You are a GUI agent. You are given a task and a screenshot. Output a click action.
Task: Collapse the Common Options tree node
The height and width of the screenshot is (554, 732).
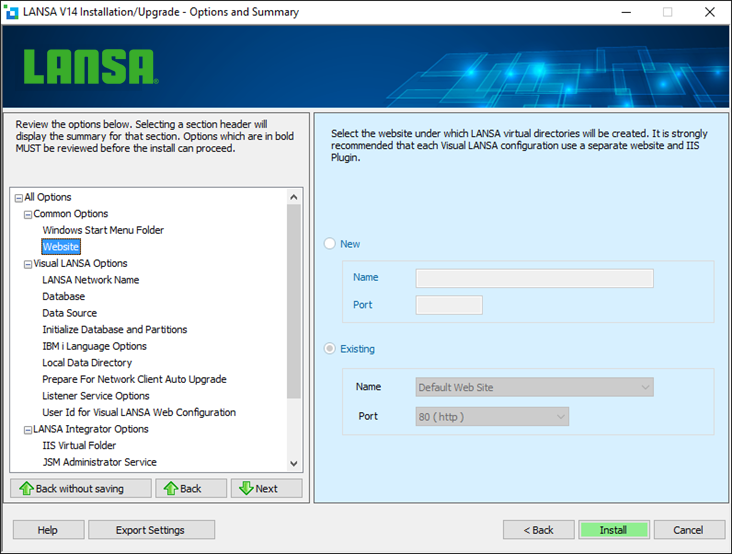tap(28, 215)
